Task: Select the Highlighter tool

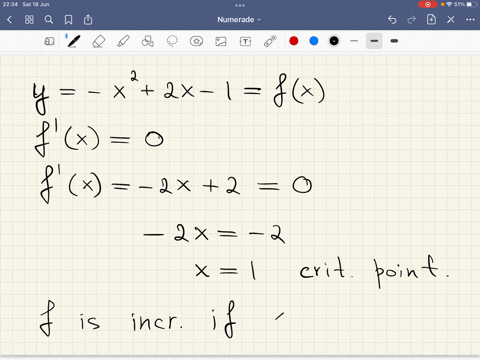Action: [x=123, y=41]
